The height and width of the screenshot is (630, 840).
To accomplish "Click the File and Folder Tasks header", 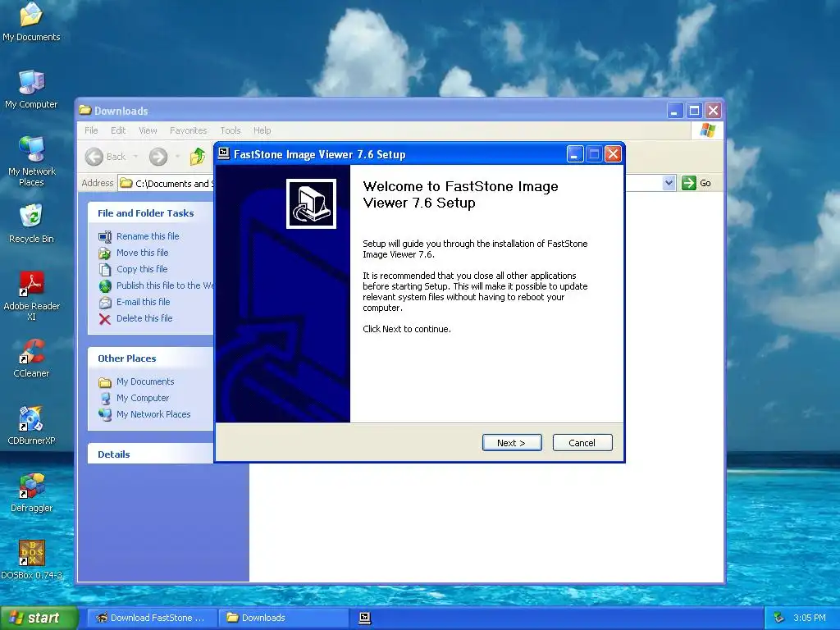I will tap(146, 213).
